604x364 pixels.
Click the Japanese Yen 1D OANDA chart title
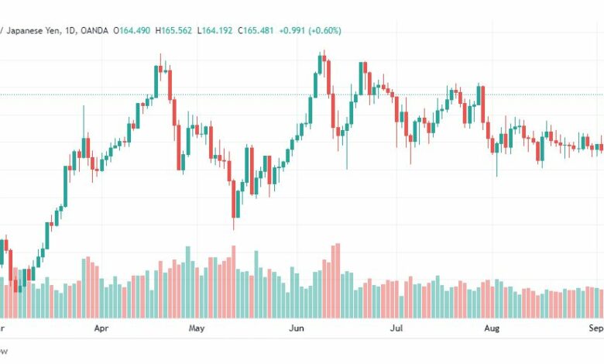pyautogui.click(x=54, y=30)
